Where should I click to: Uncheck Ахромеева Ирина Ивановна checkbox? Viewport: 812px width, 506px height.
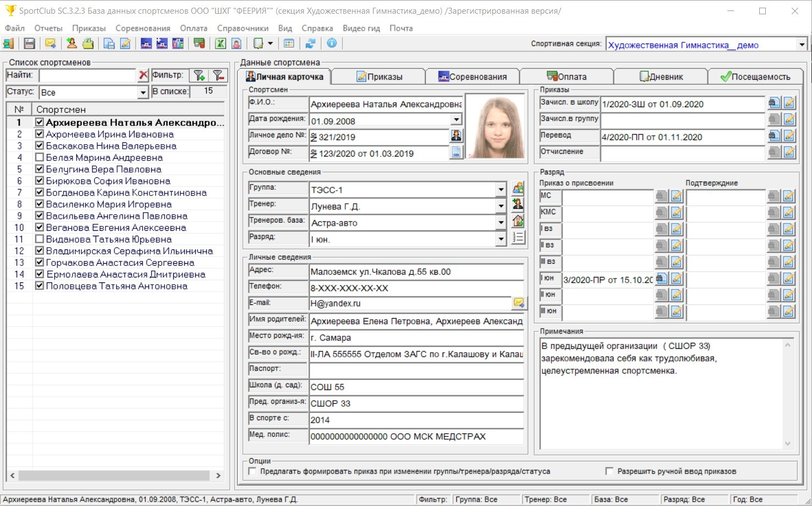[40, 134]
